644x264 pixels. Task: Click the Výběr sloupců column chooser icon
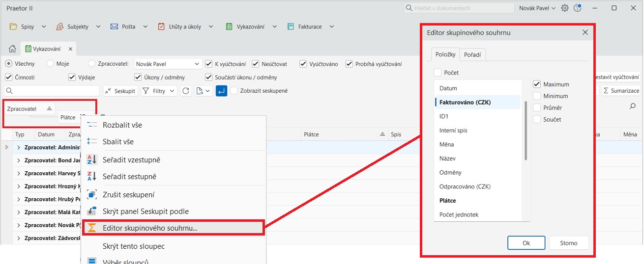(x=92, y=262)
